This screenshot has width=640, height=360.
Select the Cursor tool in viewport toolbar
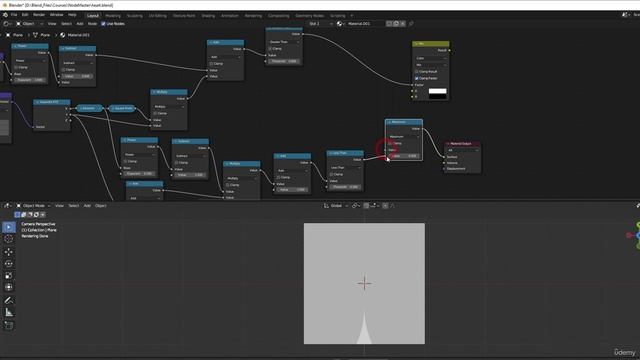[9, 239]
